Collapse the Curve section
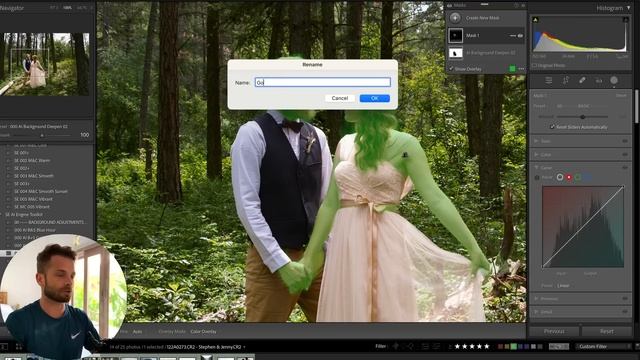The image size is (640, 360). coord(536,168)
